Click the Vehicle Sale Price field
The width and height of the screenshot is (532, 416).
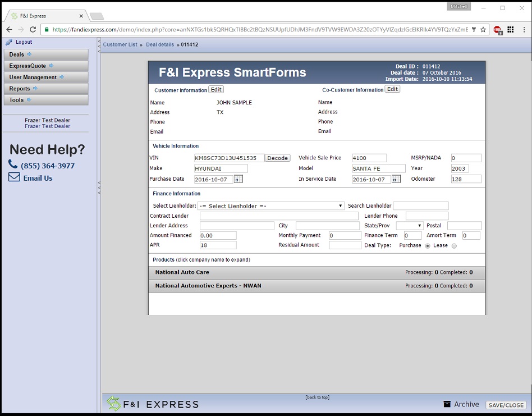(369, 158)
